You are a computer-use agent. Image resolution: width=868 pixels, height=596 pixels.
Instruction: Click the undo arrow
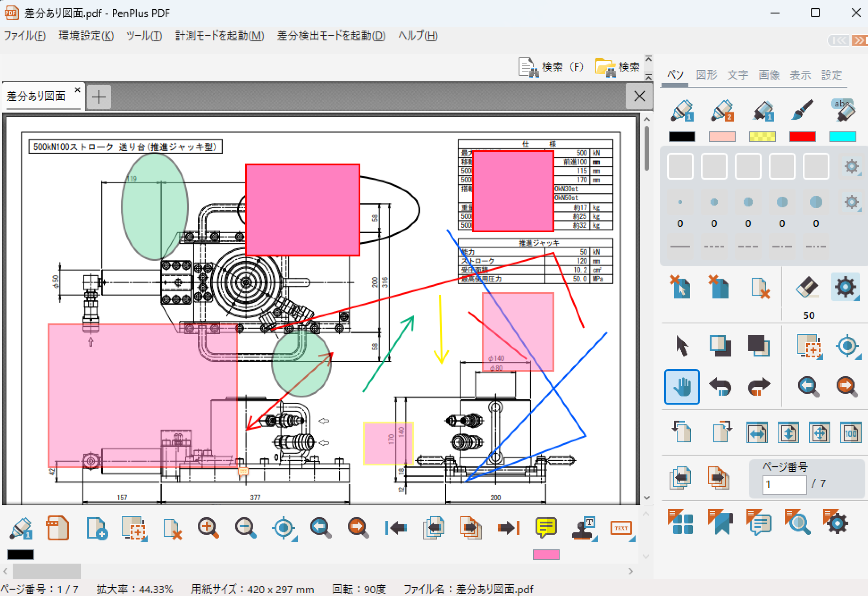pos(720,386)
